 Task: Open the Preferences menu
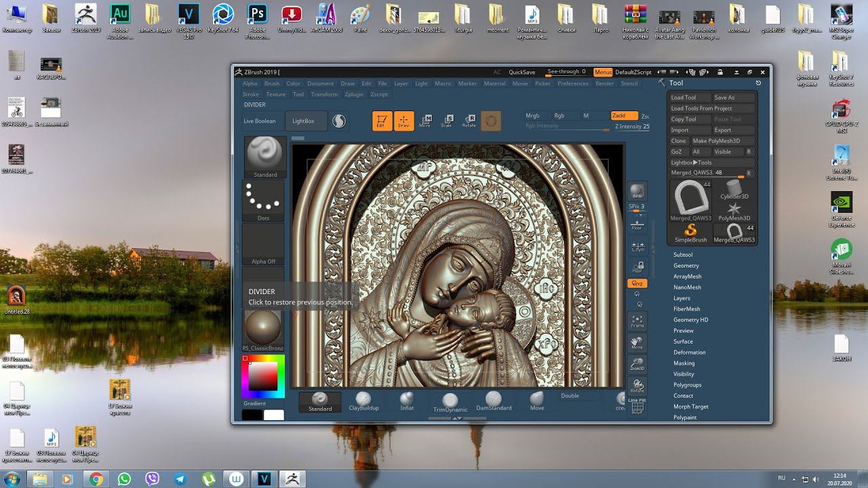click(573, 83)
